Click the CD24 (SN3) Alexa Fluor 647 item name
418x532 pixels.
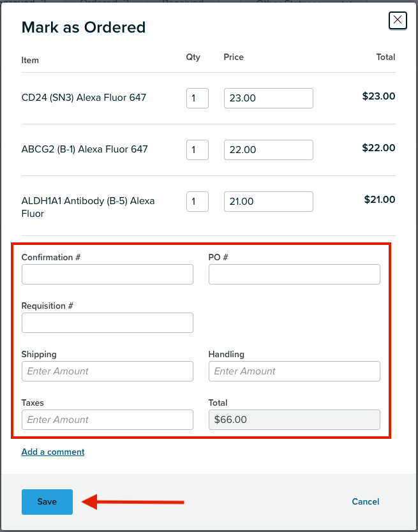coord(84,98)
